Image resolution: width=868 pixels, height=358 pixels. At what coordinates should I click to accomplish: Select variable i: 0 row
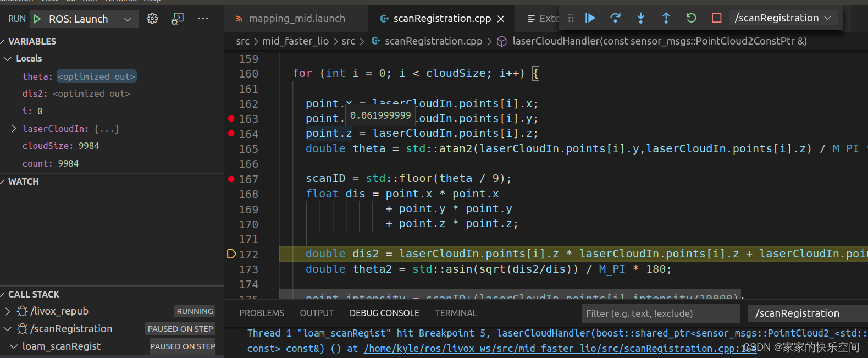112,111
